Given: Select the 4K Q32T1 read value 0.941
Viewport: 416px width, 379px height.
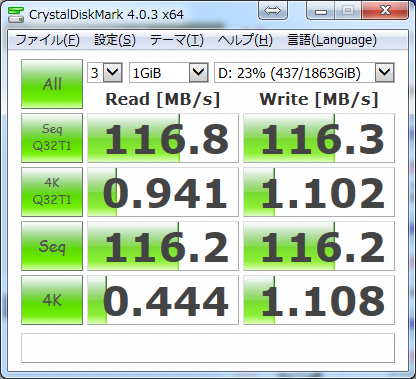Looking at the screenshot, I should [x=163, y=192].
